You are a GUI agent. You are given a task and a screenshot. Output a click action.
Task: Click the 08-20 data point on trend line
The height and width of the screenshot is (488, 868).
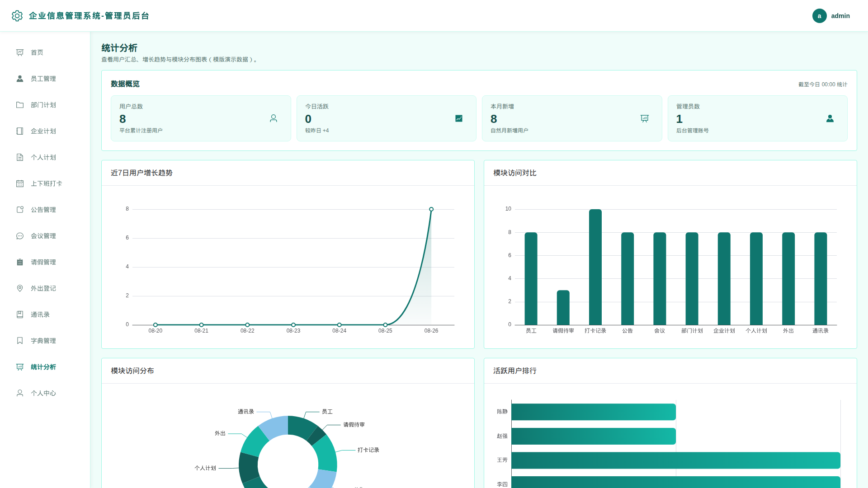[x=156, y=325]
